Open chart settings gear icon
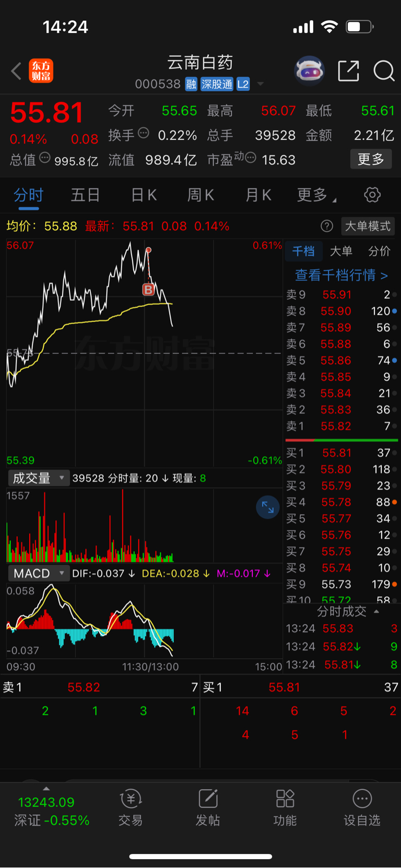 tap(372, 195)
